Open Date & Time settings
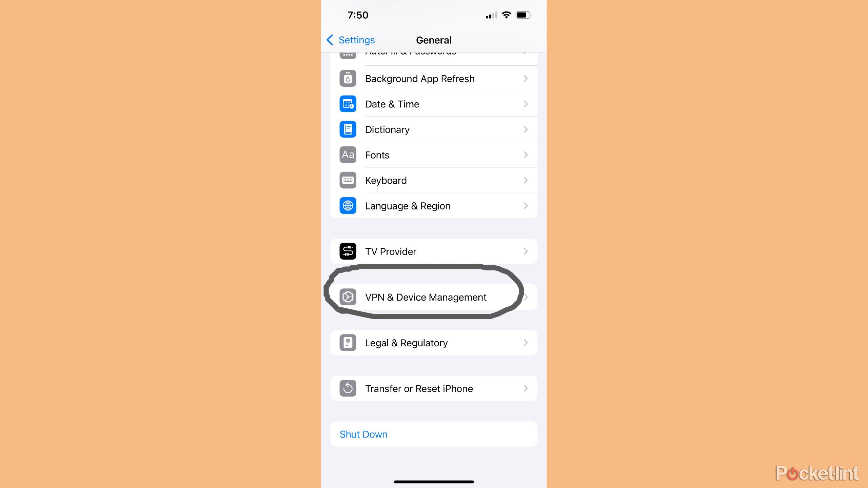Screen dimensions: 868x488 tap(433, 104)
